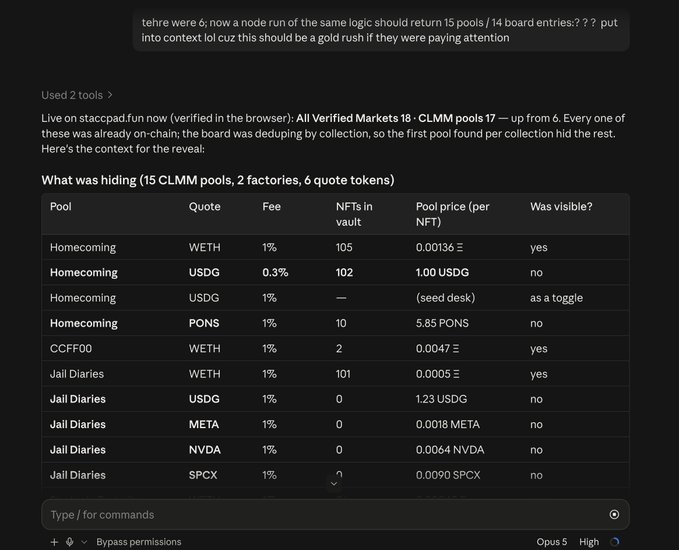Click the CCFF00 pool cell
The image size is (679, 550).
coord(71,349)
